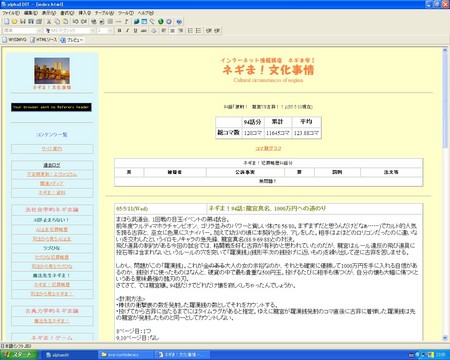This screenshot has width=450, height=360.
Task: Click the purple circular toolbar icon
Action: point(169,21)
